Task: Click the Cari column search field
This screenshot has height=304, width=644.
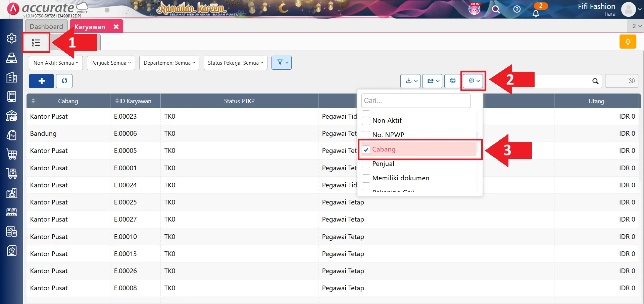Action: [x=415, y=101]
